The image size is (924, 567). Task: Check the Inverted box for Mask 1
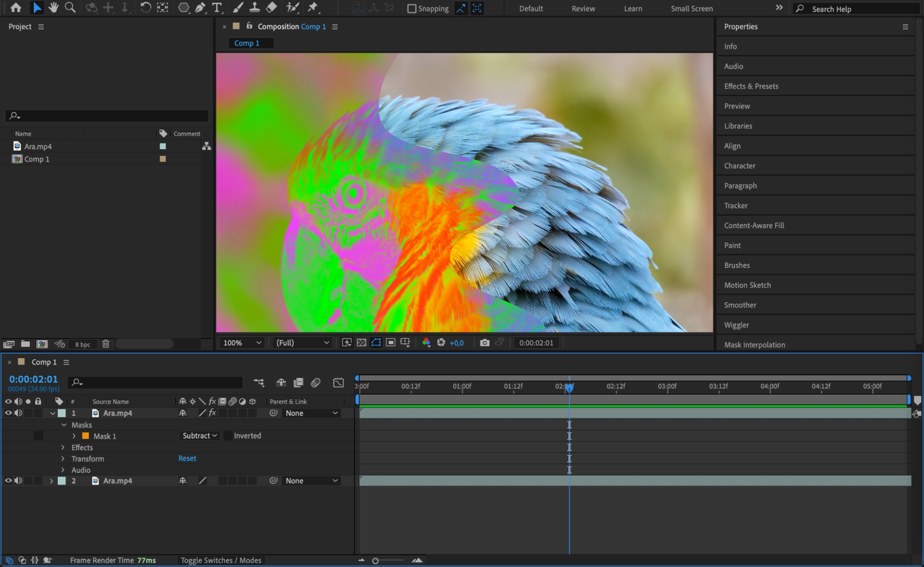228,436
